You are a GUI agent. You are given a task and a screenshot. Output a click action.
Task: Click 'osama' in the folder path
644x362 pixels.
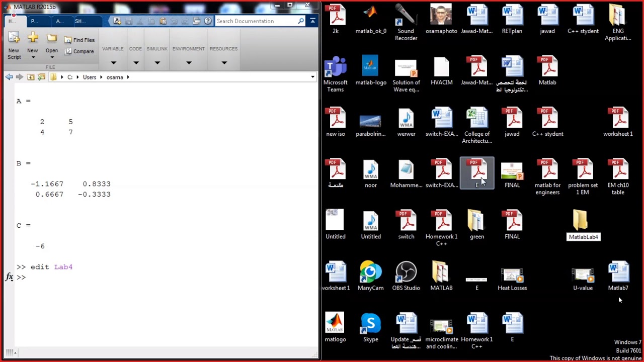point(115,77)
